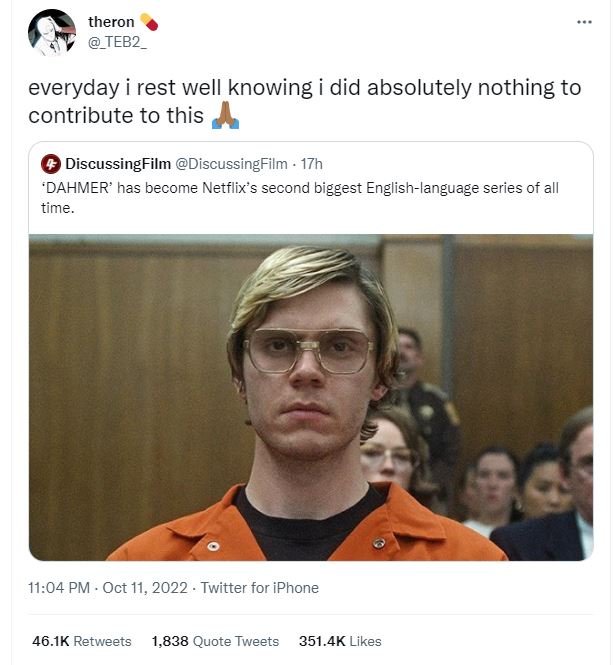
Task: Open the @_TEB2_ handle link
Action: pos(117,41)
